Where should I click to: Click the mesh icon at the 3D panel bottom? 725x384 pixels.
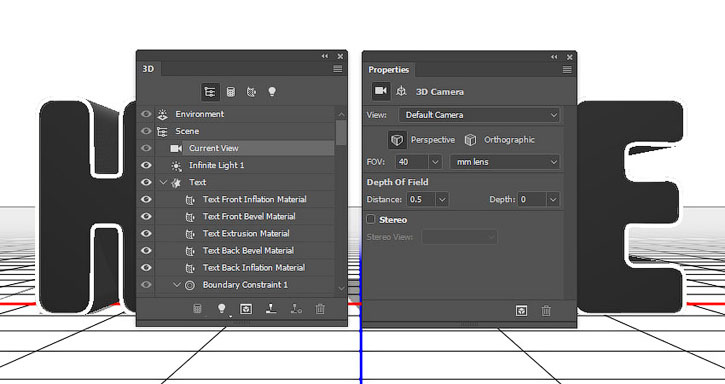pos(197,309)
